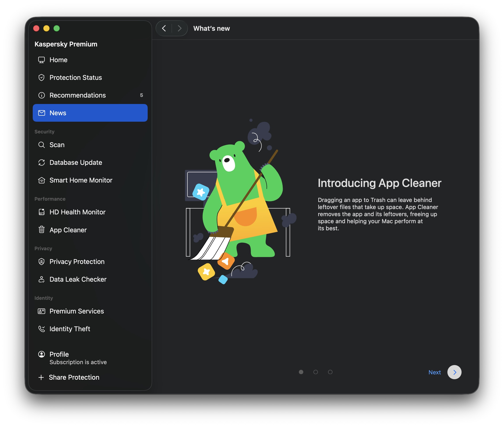Click the Protection Status shield icon
Viewport: 504px width, 427px height.
(42, 77)
